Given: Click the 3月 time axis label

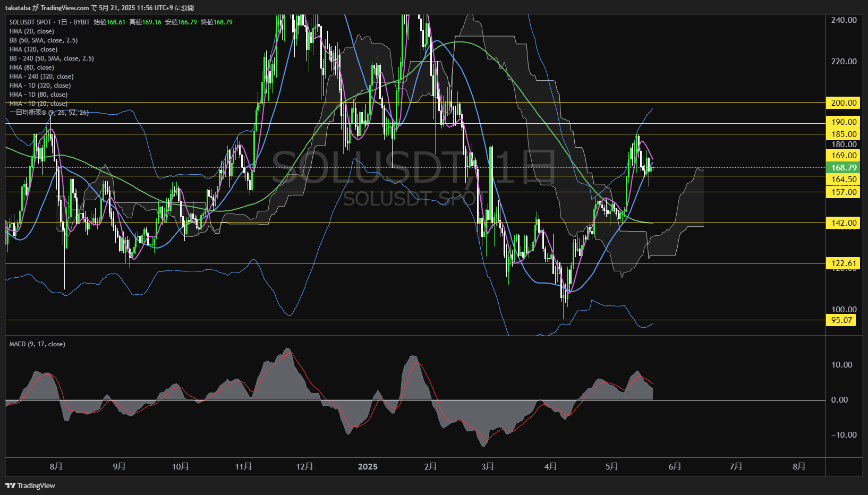Looking at the screenshot, I should (488, 466).
